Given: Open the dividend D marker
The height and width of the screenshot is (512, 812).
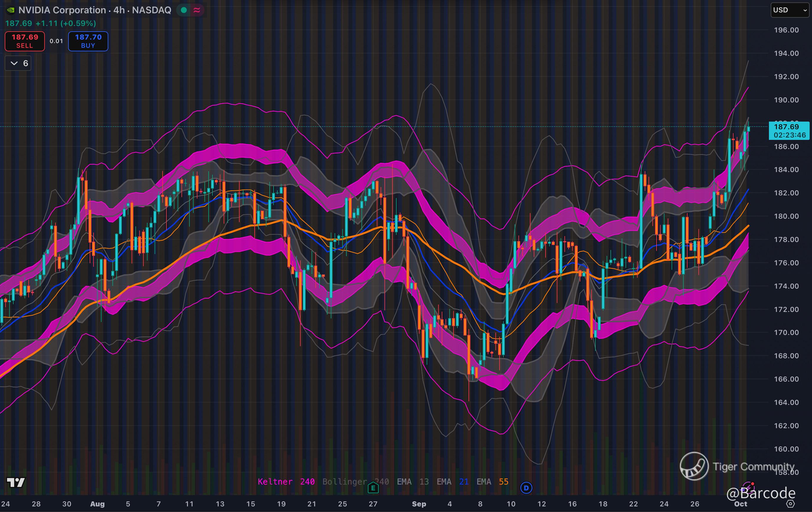Looking at the screenshot, I should [x=526, y=488].
